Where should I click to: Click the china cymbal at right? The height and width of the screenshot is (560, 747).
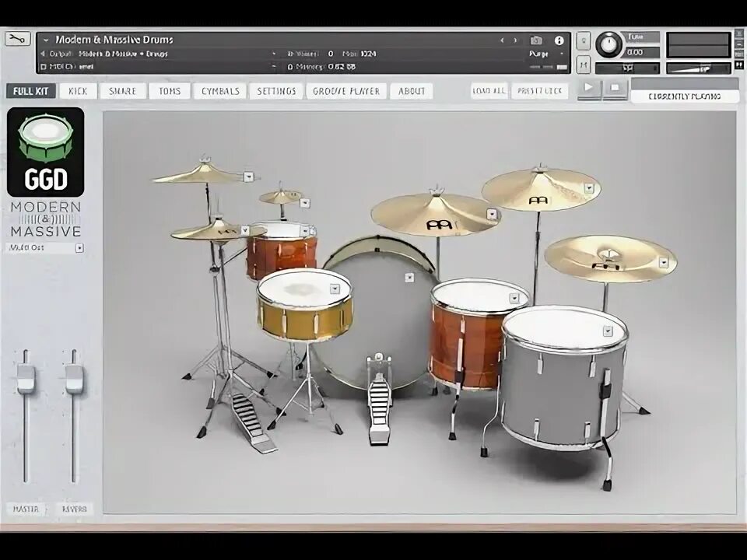pos(610,258)
